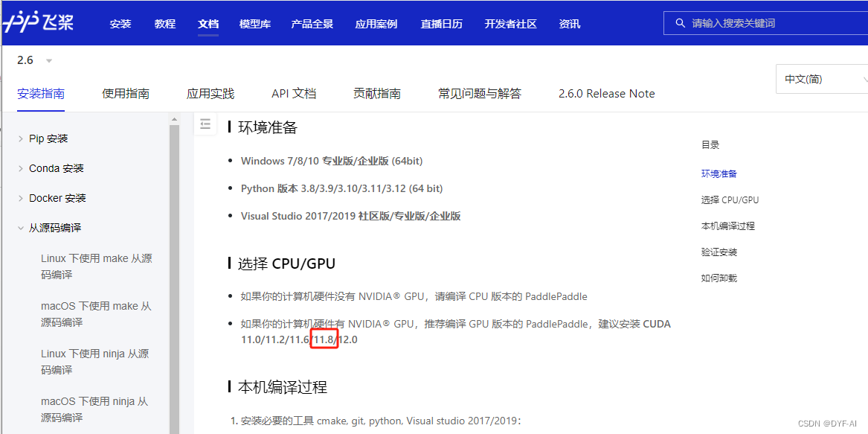Open Docker 安装 sidebar entry
This screenshot has width=868, height=434.
click(57, 199)
